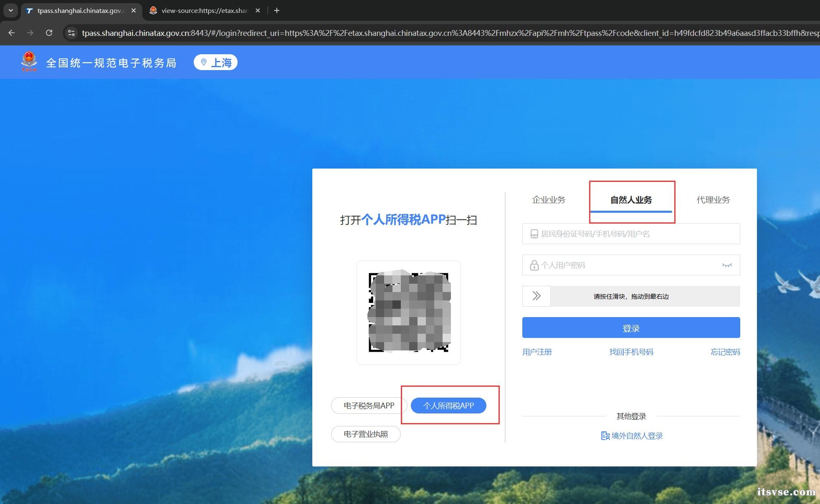The width and height of the screenshot is (820, 504).
Task: Open the 找回手机号码 link
Action: 631,352
